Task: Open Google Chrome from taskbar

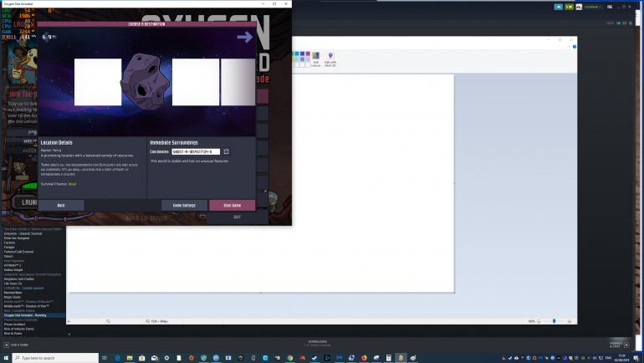Action: (290, 358)
